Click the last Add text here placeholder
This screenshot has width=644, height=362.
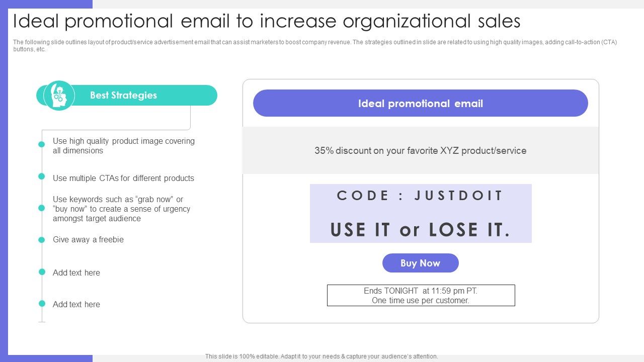[76, 304]
